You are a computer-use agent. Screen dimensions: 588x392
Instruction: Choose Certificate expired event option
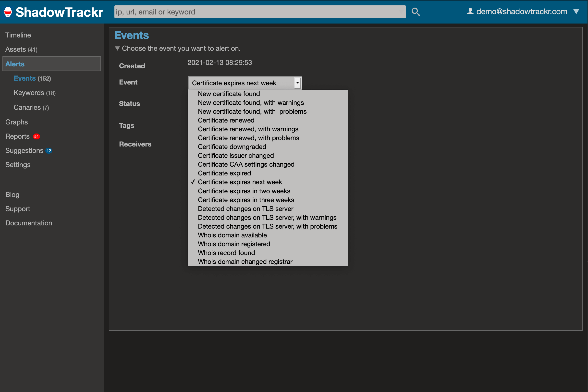[x=224, y=173]
